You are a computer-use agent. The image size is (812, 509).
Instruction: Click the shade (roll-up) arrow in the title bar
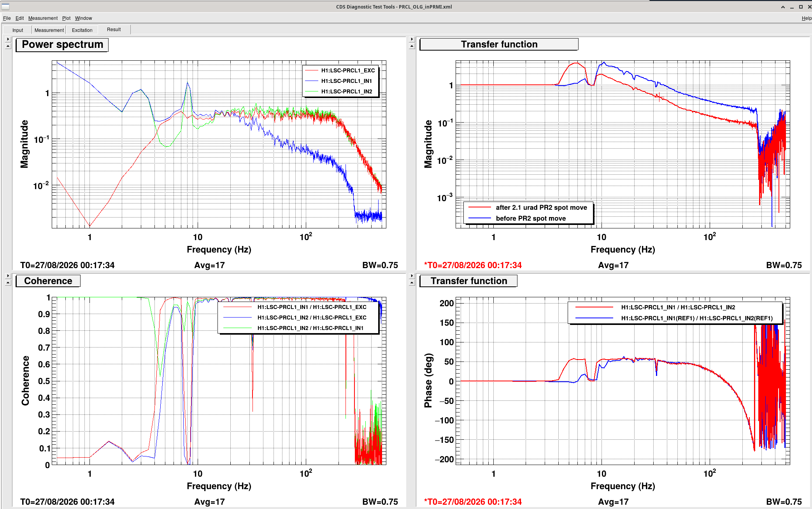click(783, 7)
